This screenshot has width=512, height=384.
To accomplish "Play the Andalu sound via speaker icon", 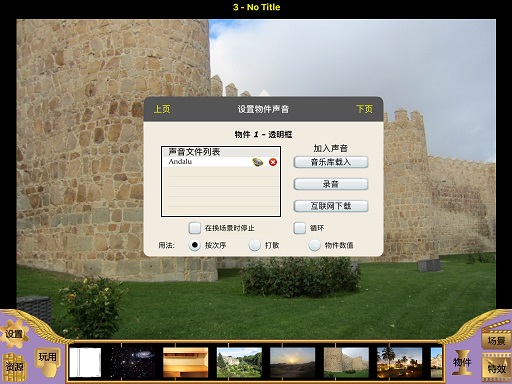I will [x=257, y=162].
